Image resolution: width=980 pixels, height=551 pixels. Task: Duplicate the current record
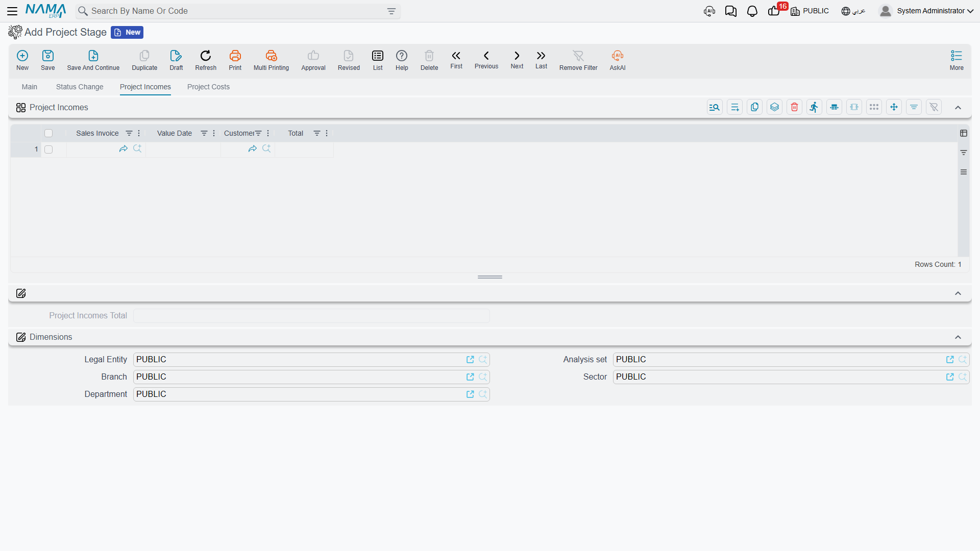coord(144,60)
